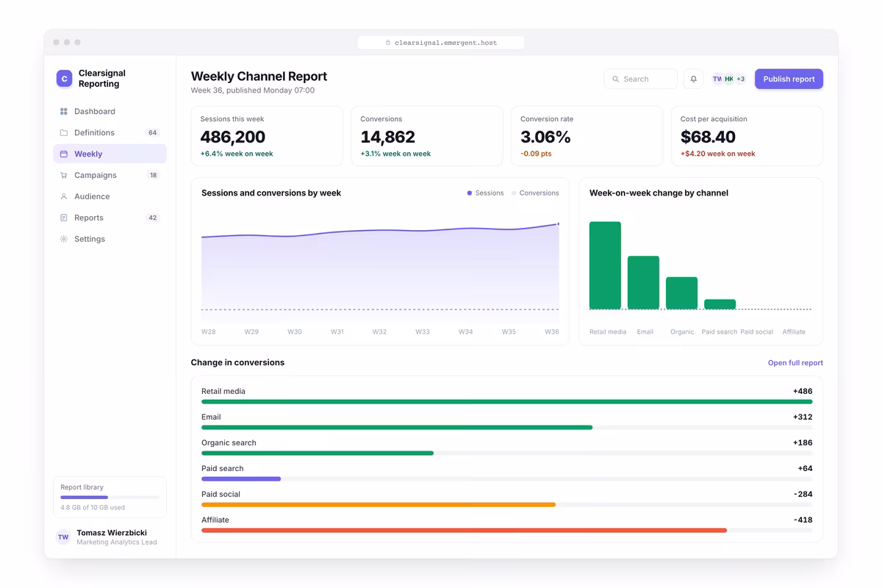This screenshot has height=588, width=882.
Task: Go to Campaigns section
Action: 110,176
